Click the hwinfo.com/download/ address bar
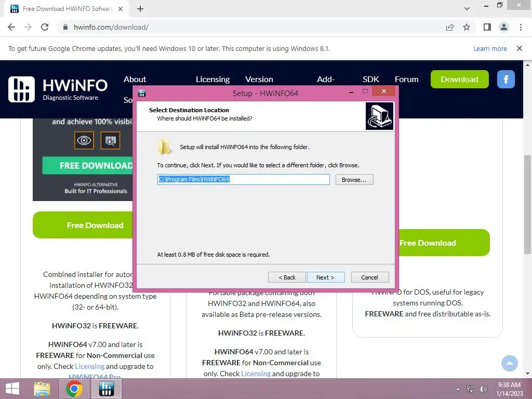The image size is (532, 399). pos(251,27)
